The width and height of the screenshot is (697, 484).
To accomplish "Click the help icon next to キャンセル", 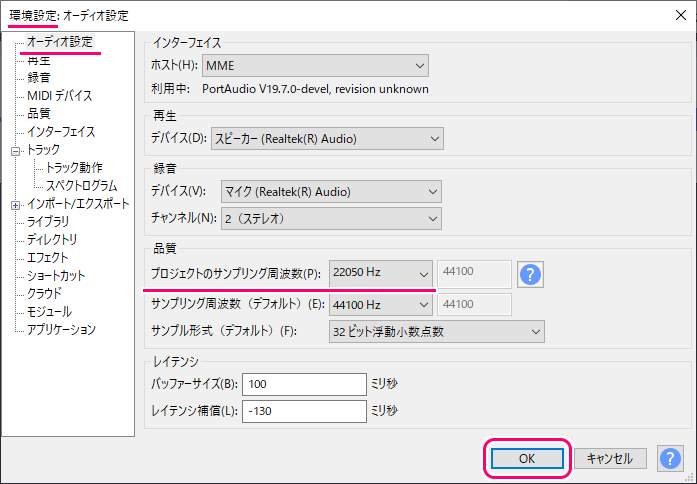I will (670, 458).
